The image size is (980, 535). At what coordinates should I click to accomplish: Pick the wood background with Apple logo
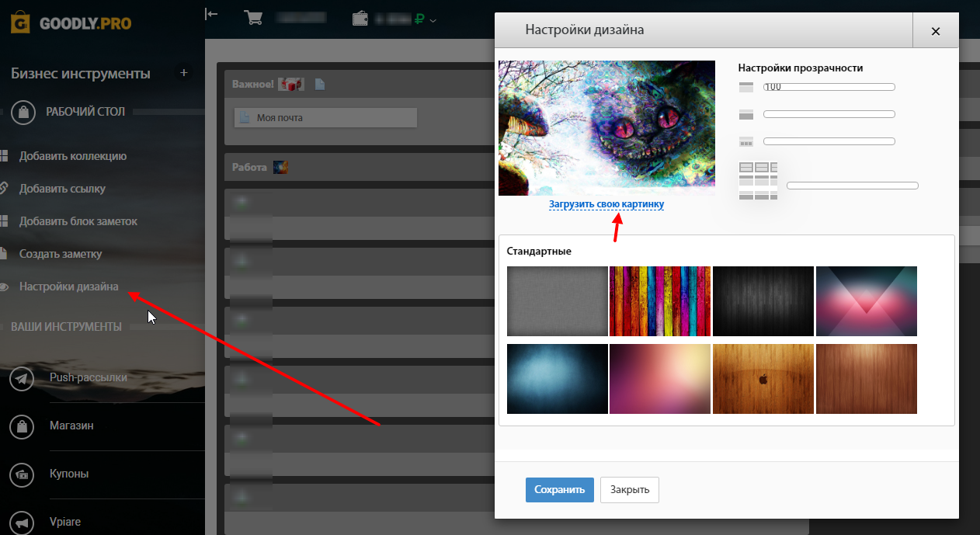click(763, 379)
